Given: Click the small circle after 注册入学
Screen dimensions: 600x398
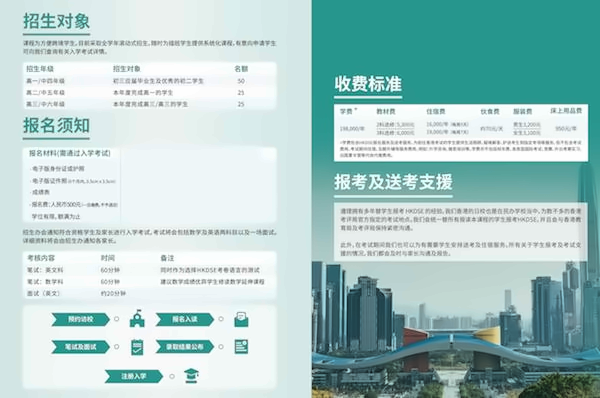Looking at the screenshot, I should [x=172, y=376].
